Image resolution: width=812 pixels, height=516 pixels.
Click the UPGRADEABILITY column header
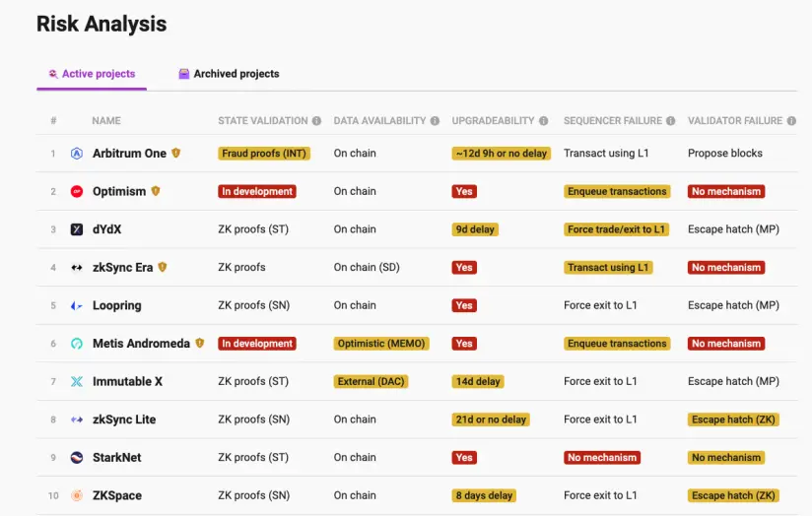coord(493,120)
